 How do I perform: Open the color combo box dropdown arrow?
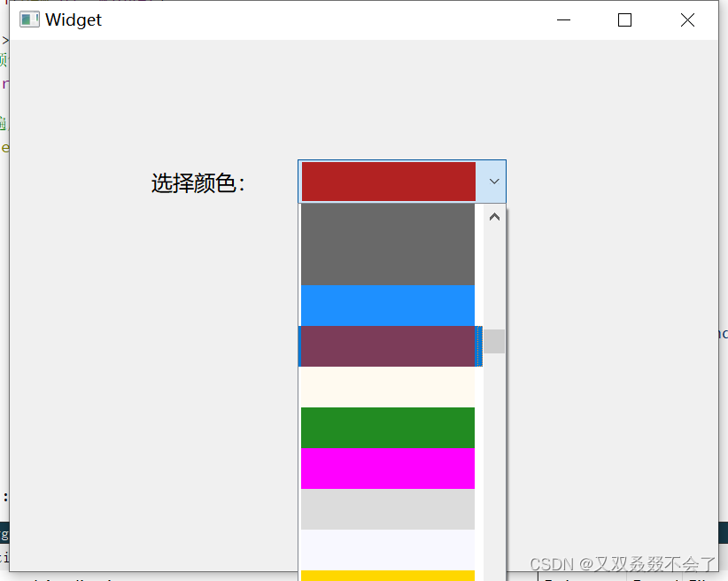(x=494, y=182)
